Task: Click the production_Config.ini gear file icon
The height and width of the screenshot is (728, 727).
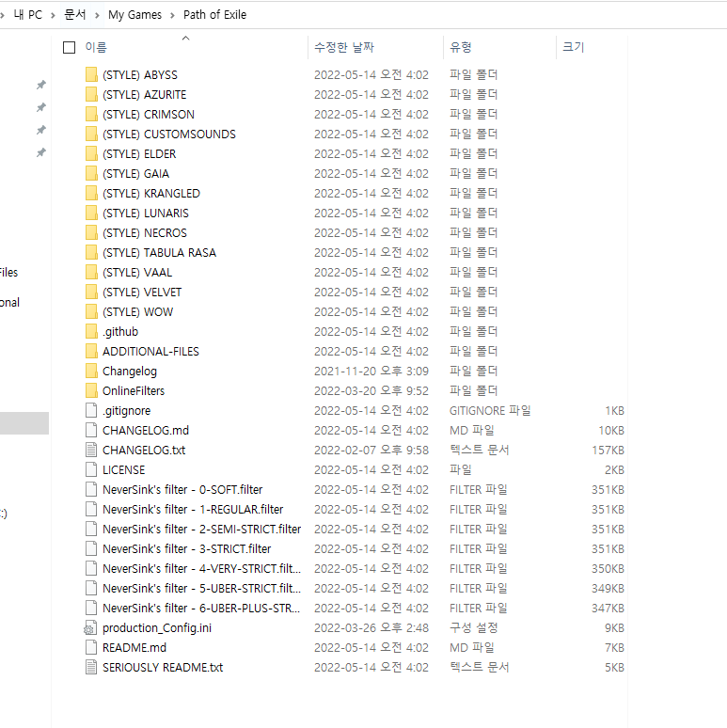Action: point(90,627)
